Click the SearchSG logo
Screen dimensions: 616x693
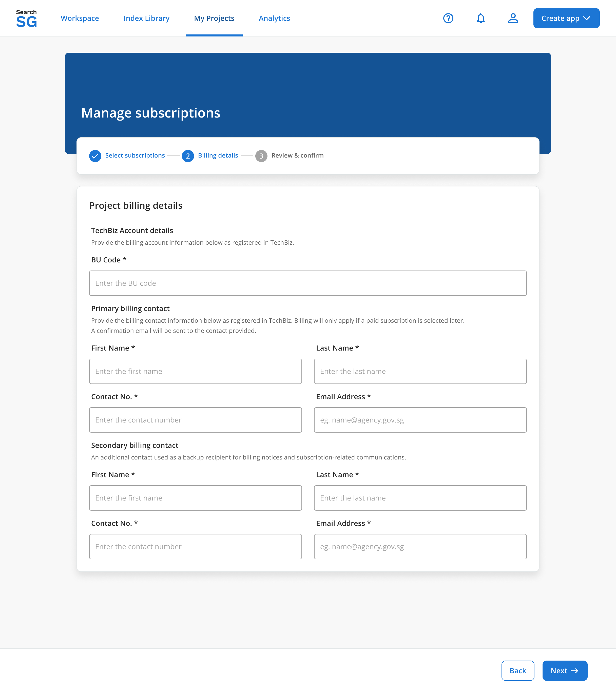pos(26,18)
